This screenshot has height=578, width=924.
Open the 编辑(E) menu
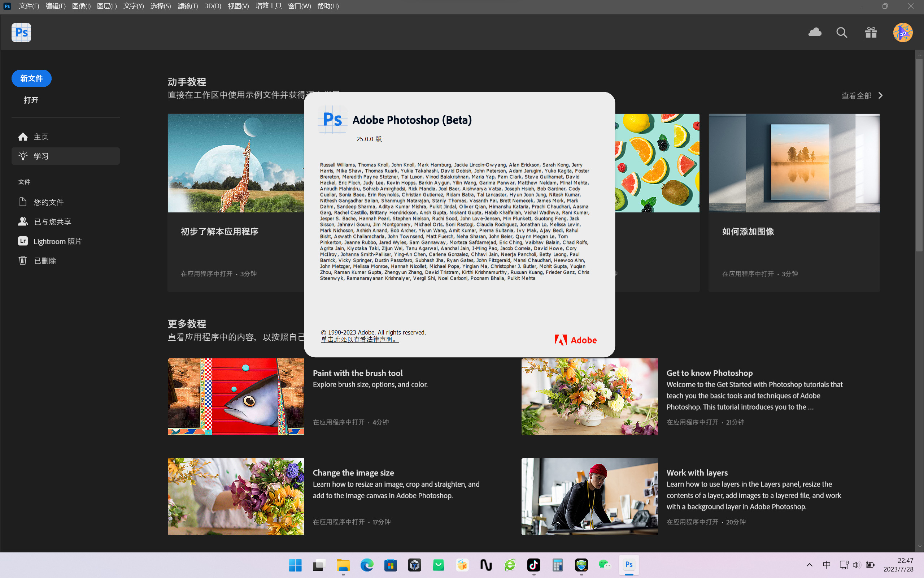click(x=55, y=6)
